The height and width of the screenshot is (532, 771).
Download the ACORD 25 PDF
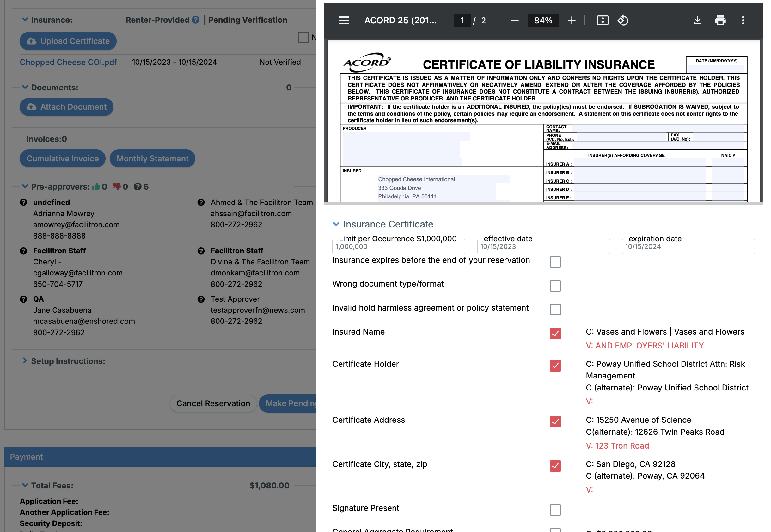pos(697,20)
